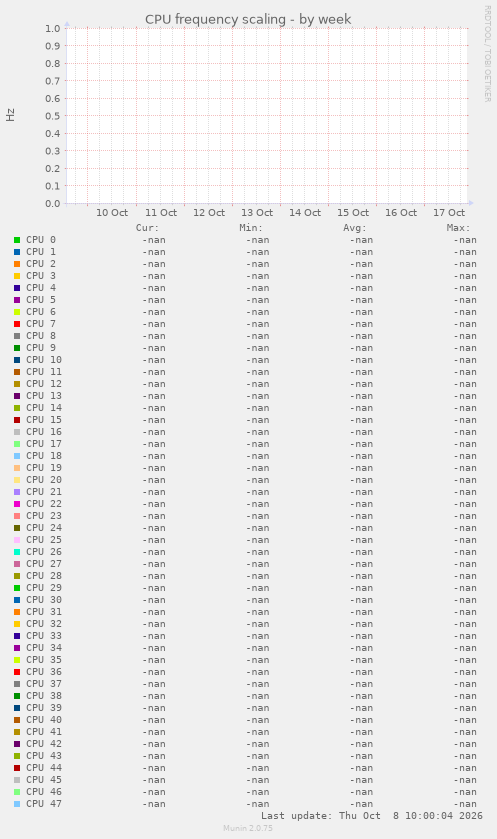Click the 'CPU 5' legend label
The height and width of the screenshot is (839, 497).
[41, 300]
